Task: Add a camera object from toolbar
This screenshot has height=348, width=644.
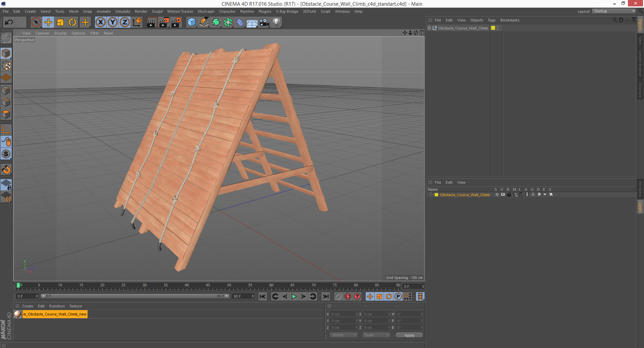Action: point(264,22)
